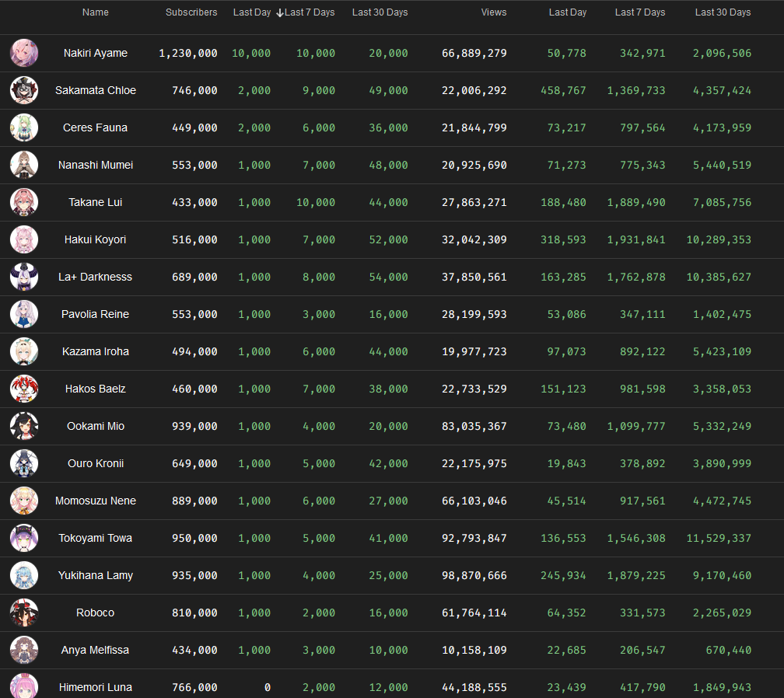This screenshot has width=784, height=698.
Task: Open the Pavolia Reine name link
Action: [x=96, y=314]
